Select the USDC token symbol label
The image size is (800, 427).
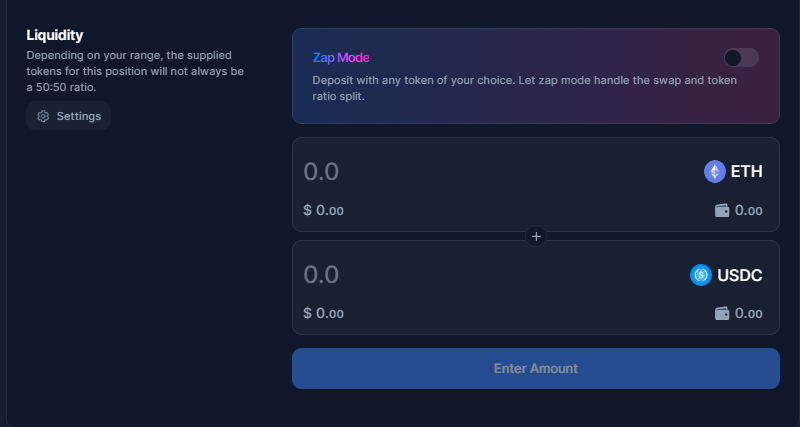(740, 275)
